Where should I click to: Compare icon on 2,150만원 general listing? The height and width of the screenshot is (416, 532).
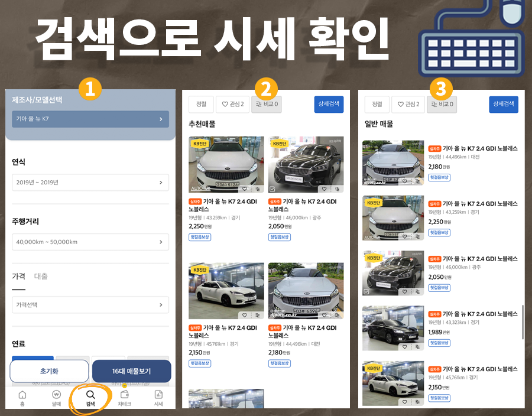click(418, 402)
